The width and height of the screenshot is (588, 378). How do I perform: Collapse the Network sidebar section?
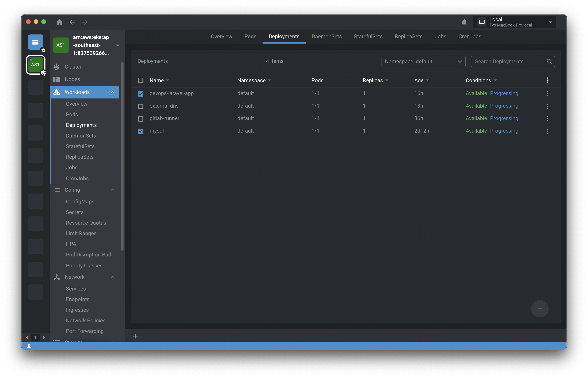[113, 277]
